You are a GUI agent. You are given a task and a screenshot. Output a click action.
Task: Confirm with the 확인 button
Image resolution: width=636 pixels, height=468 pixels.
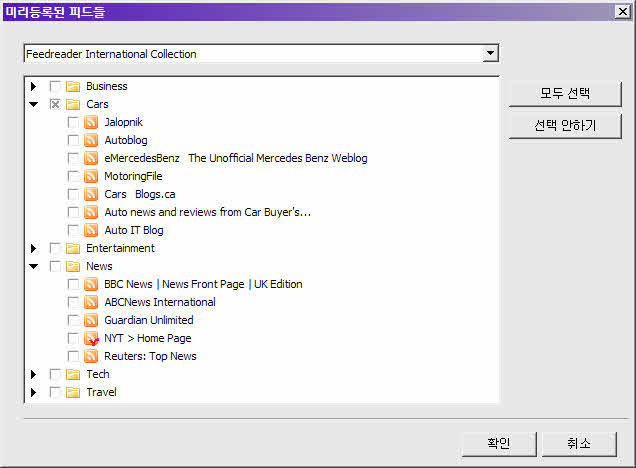tap(498, 444)
